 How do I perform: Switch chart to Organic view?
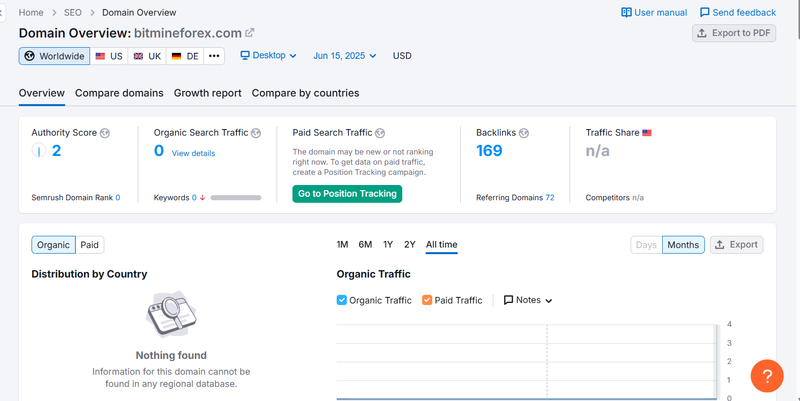tap(53, 245)
